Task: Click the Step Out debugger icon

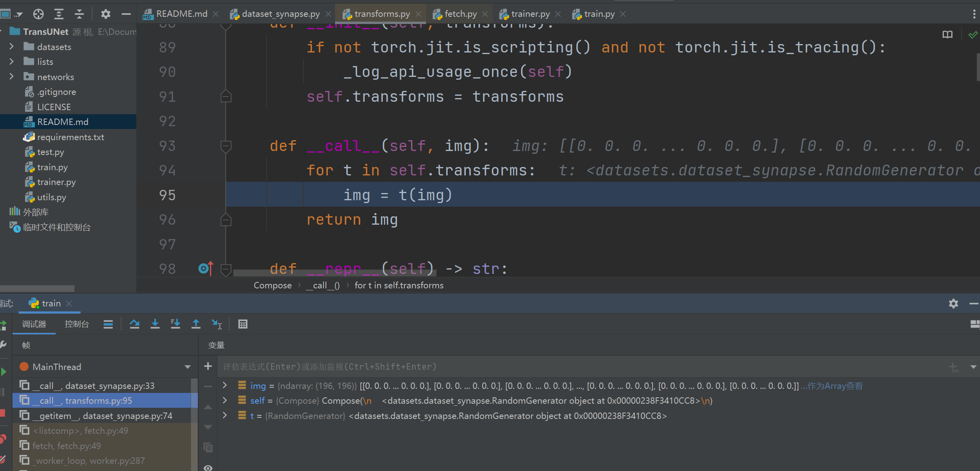Action: (196, 324)
